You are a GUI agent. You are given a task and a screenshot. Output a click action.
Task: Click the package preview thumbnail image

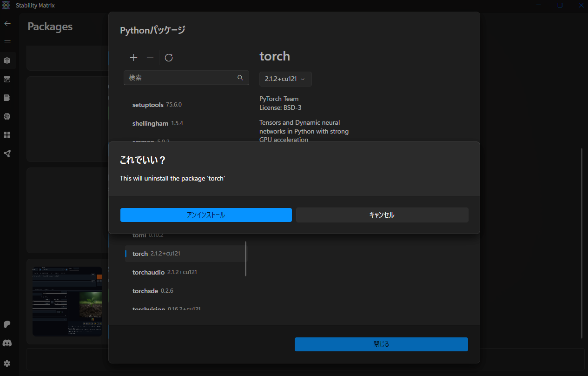[67, 301]
